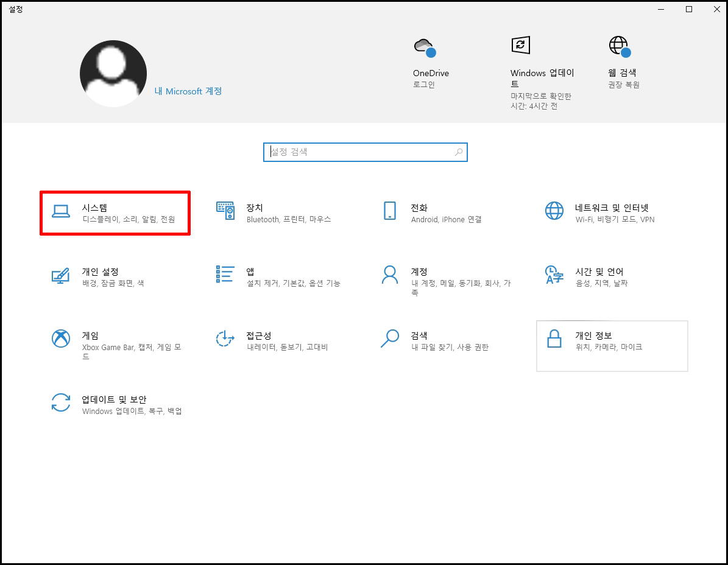Click the 장치 keyboard and speaker icon
Screen dimensions: 728x565
click(225, 211)
